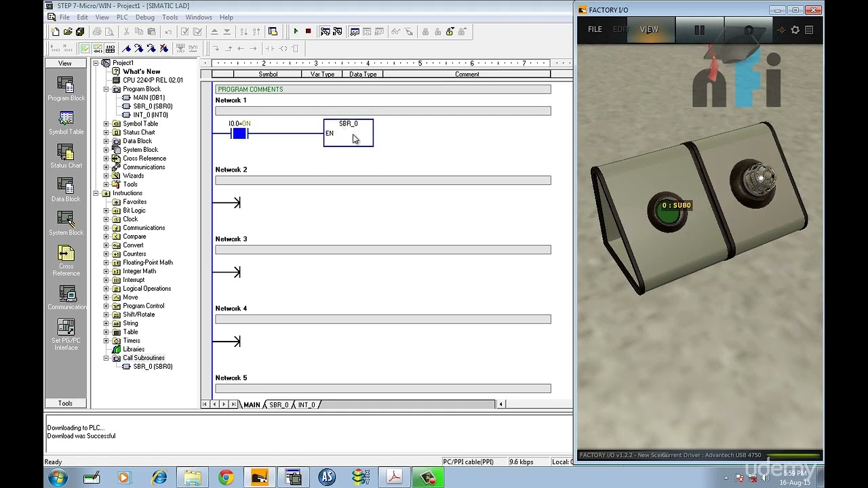The image size is (868, 488).
Task: Open Cross Reference in the View bar
Action: tap(66, 261)
